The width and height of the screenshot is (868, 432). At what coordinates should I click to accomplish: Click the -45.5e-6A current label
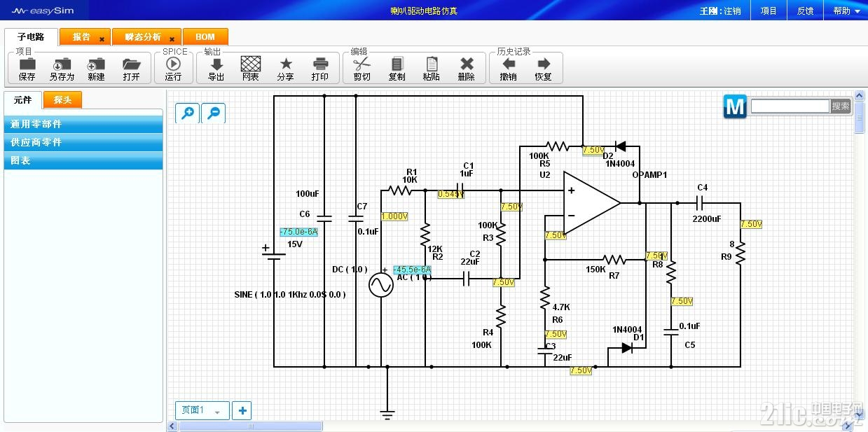tap(412, 269)
